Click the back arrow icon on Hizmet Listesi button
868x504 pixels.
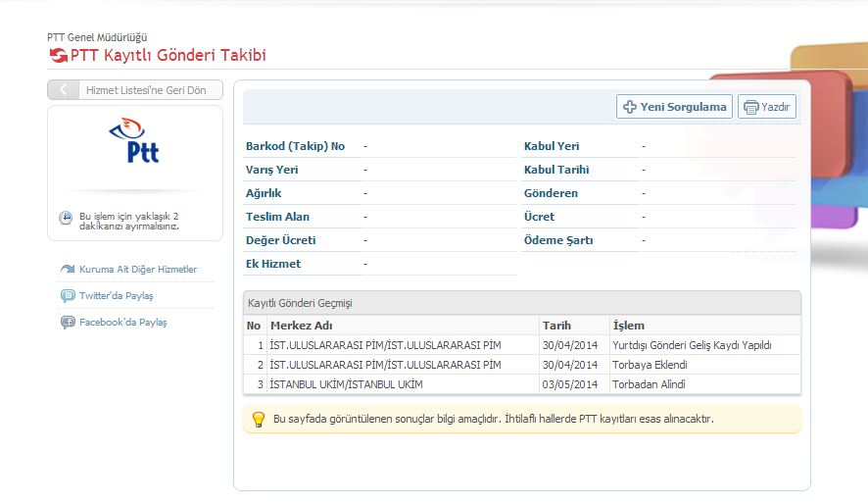(x=63, y=90)
